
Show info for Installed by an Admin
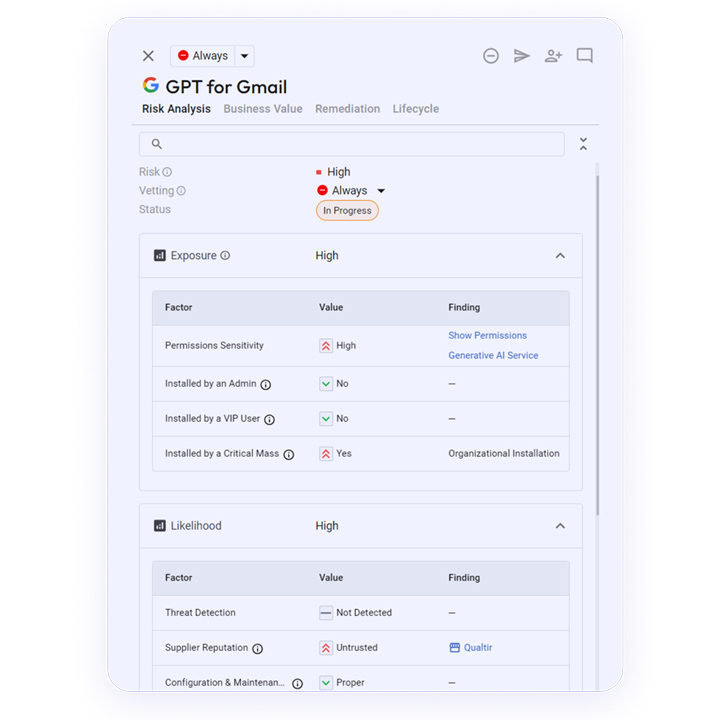266,384
